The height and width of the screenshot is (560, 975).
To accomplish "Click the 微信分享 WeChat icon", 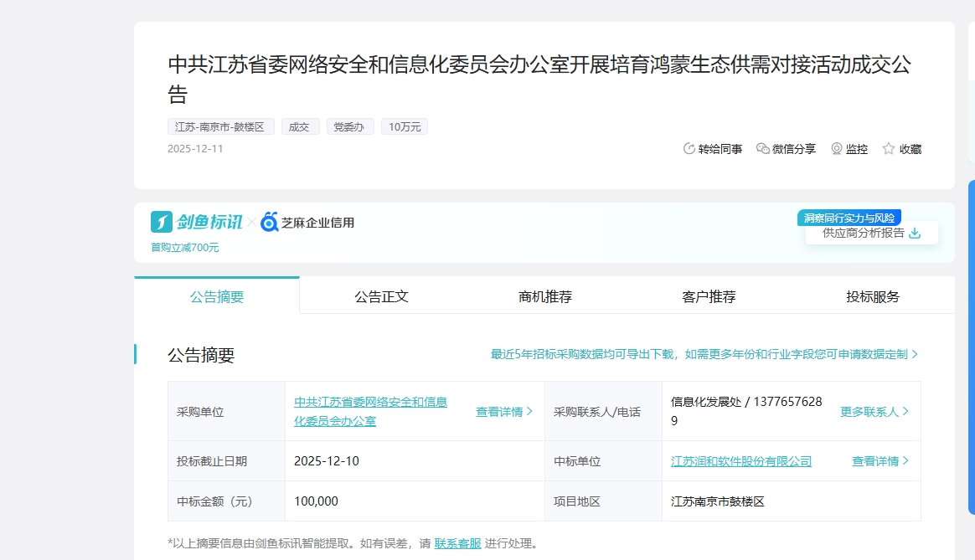I will click(763, 148).
